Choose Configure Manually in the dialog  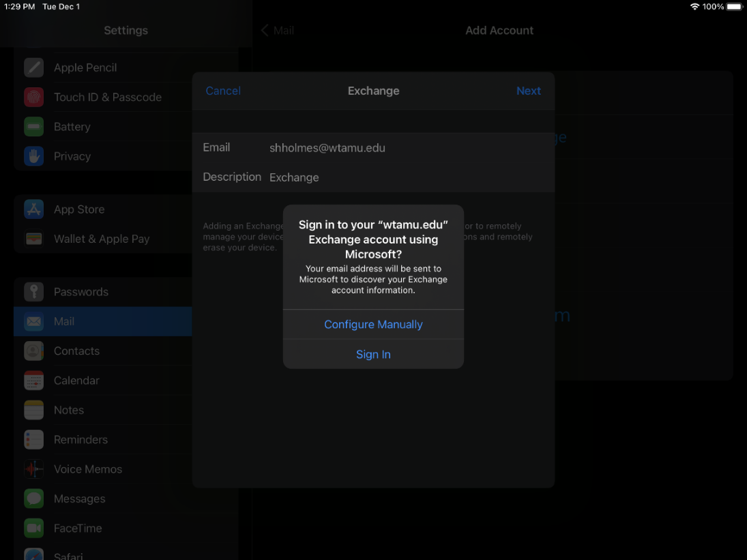374,324
